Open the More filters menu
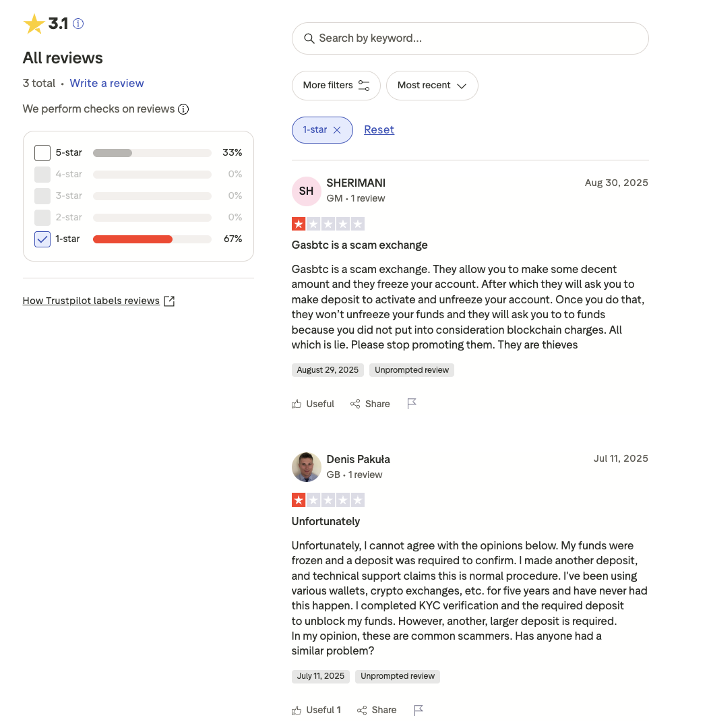711x728 pixels. [336, 86]
